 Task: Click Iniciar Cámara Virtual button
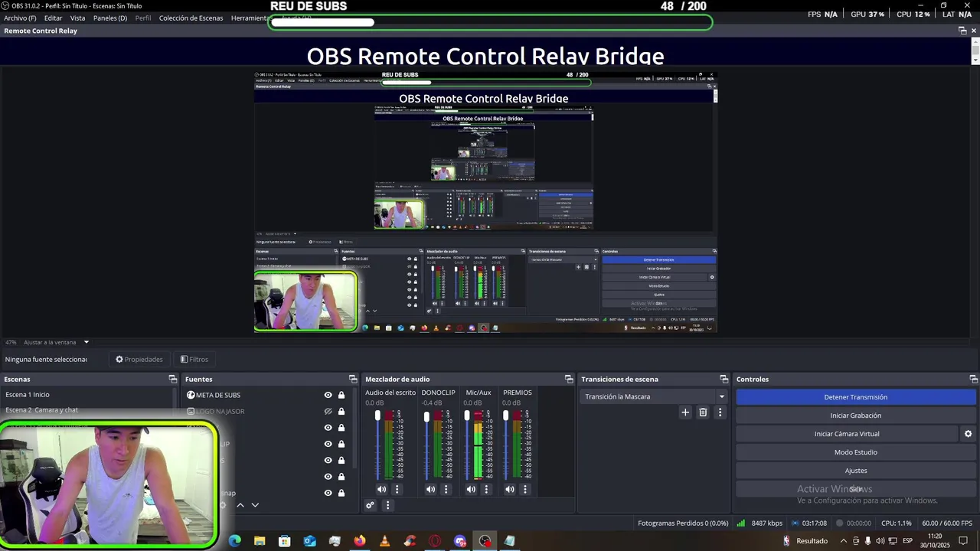point(847,434)
